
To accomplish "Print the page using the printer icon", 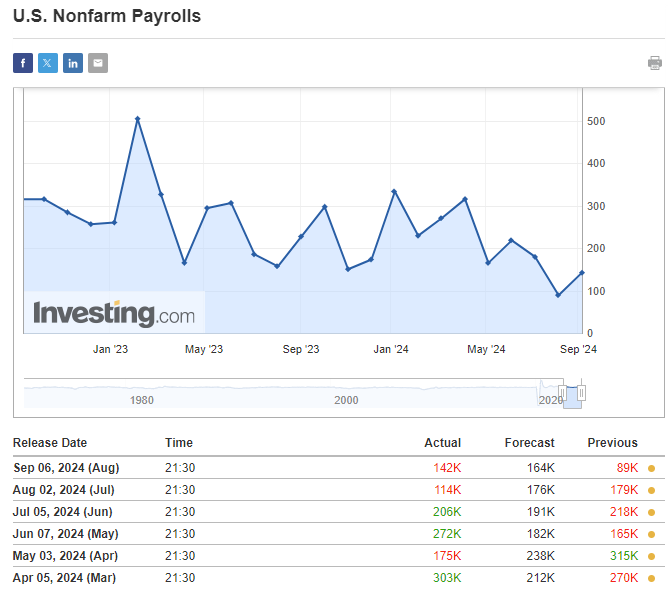I will point(655,63).
